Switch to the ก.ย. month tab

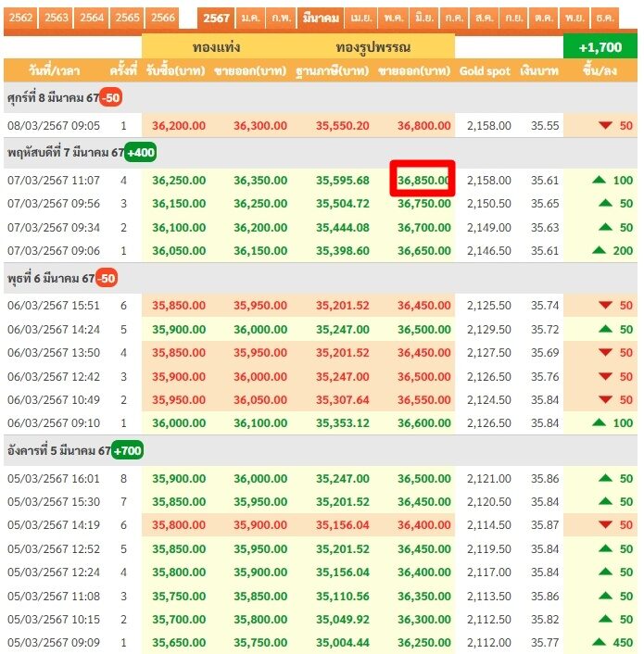tap(514, 19)
